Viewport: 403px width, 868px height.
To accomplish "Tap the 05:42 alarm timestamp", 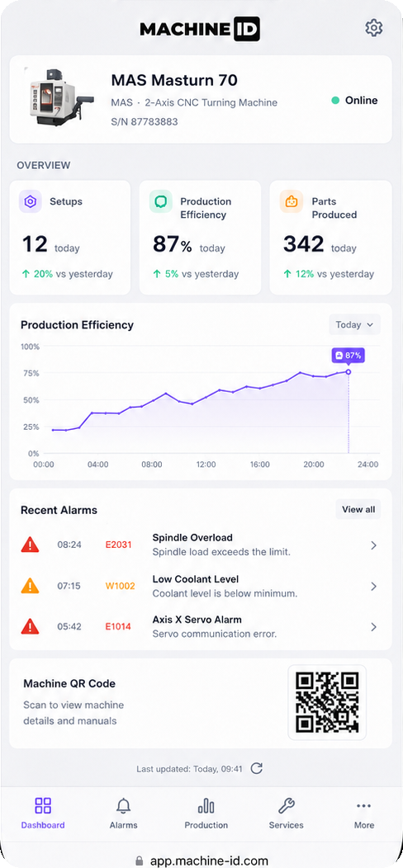I will tap(69, 626).
